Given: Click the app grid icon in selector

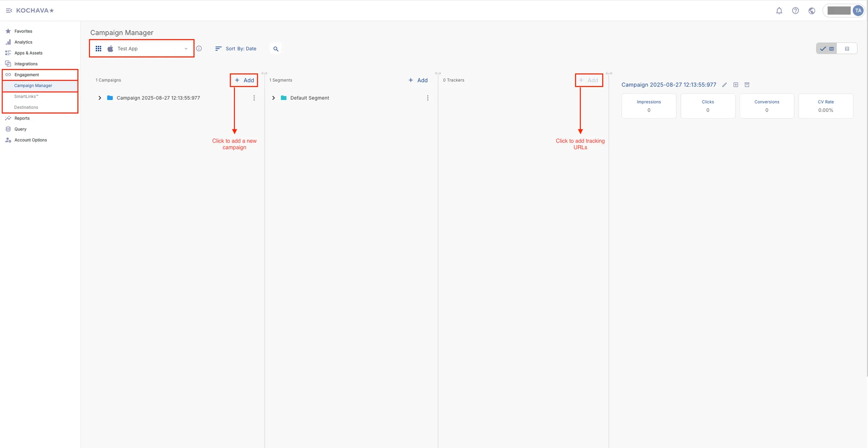Looking at the screenshot, I should click(98, 49).
